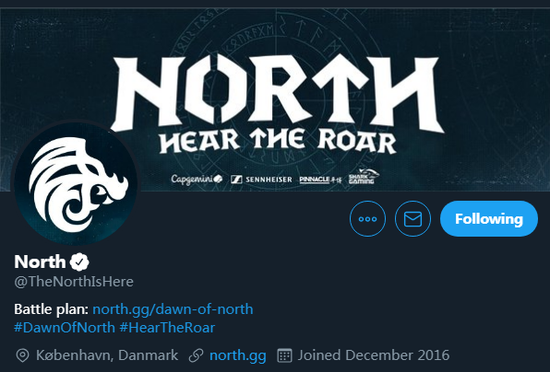Click the location pin icon
This screenshot has height=372, width=550.
22,356
